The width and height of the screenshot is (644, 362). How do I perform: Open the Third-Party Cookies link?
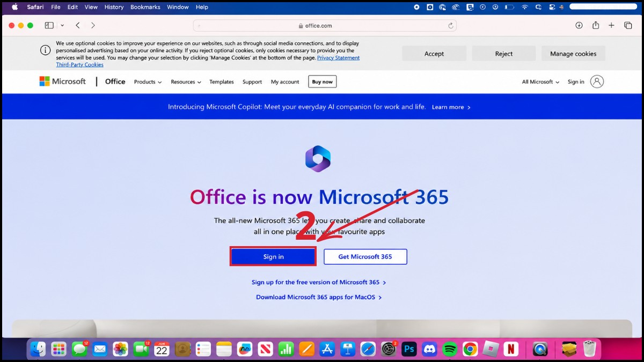[80, 64]
